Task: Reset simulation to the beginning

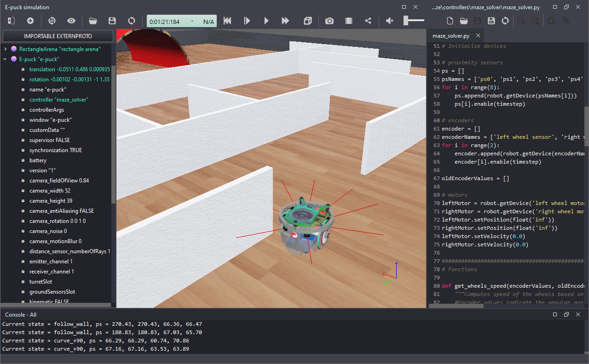Action: coord(227,21)
